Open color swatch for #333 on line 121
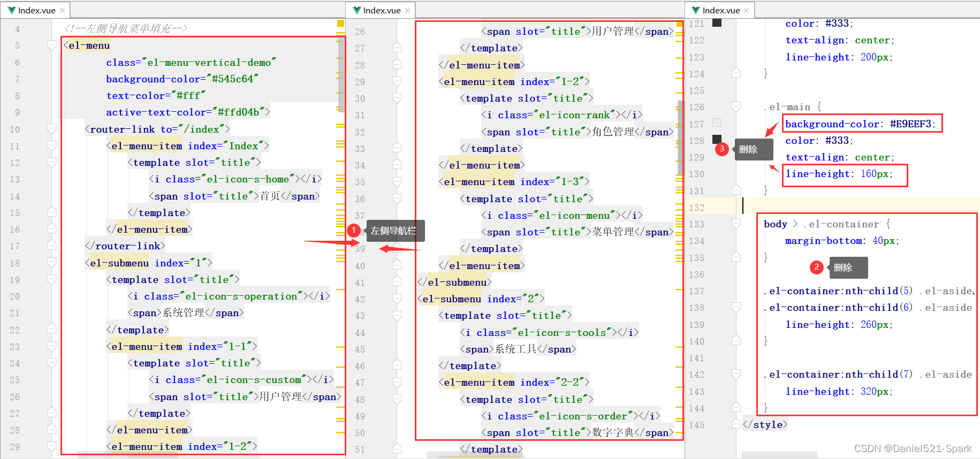Viewport: 980px width, 459px height. tap(717, 22)
